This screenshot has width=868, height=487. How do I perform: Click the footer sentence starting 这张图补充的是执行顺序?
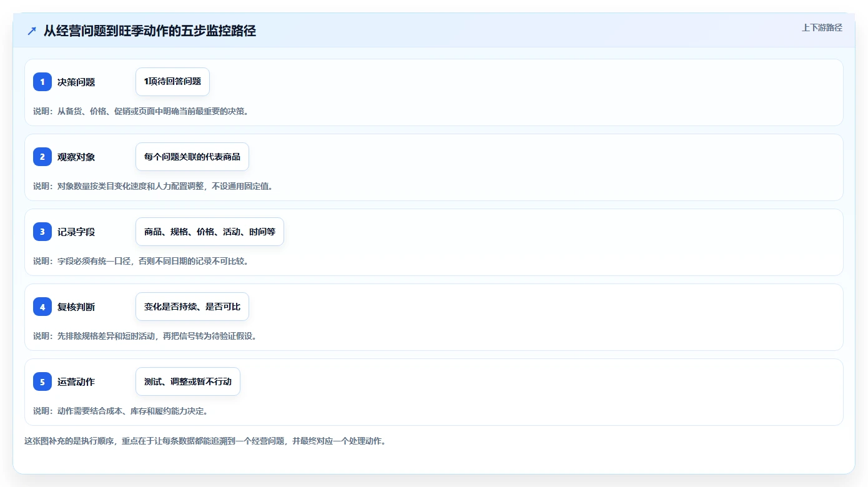205,441
